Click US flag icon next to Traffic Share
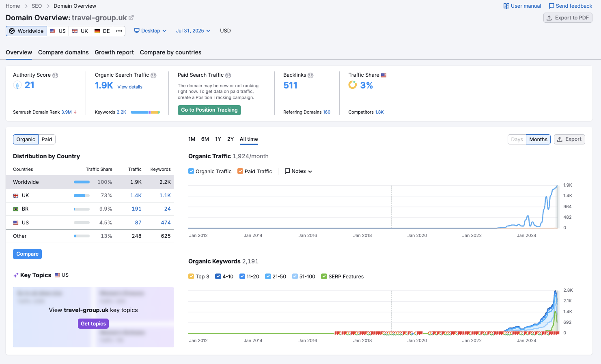Viewport: 601px width, 364px height. coord(384,75)
